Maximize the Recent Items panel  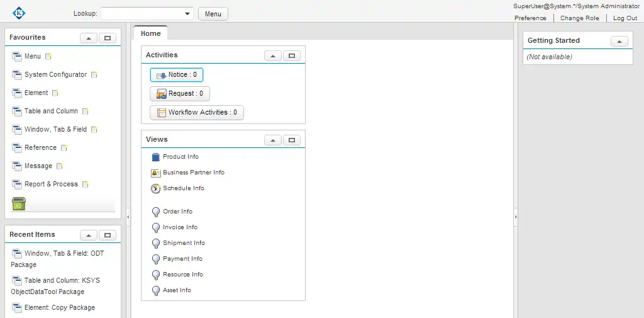pyautogui.click(x=108, y=236)
